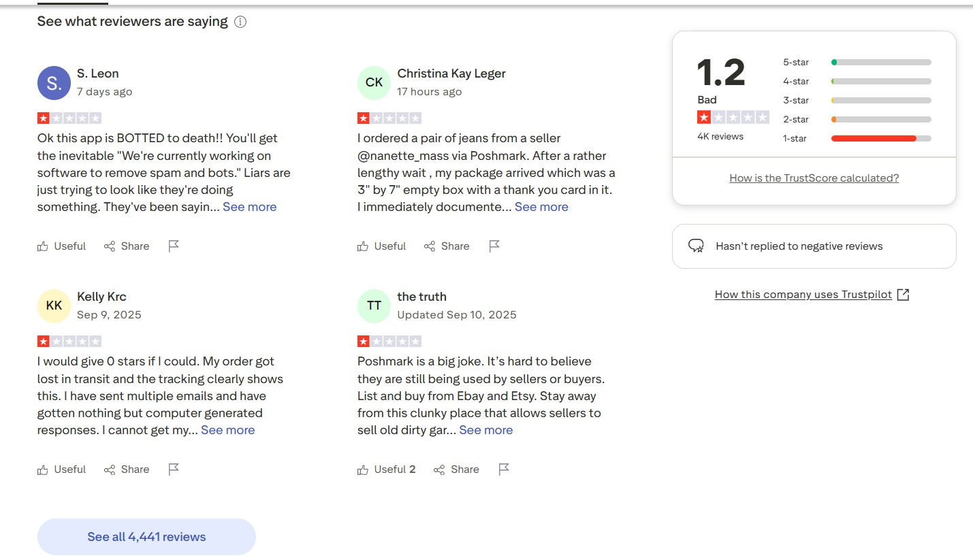
Task: Click the chat-star icon in the 'Hasn't replied' box
Action: (696, 246)
